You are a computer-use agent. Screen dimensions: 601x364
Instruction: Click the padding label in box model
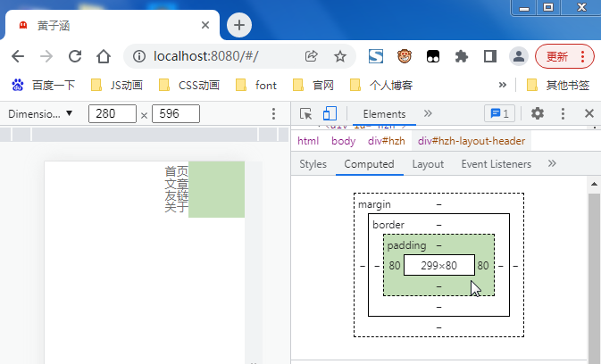406,245
